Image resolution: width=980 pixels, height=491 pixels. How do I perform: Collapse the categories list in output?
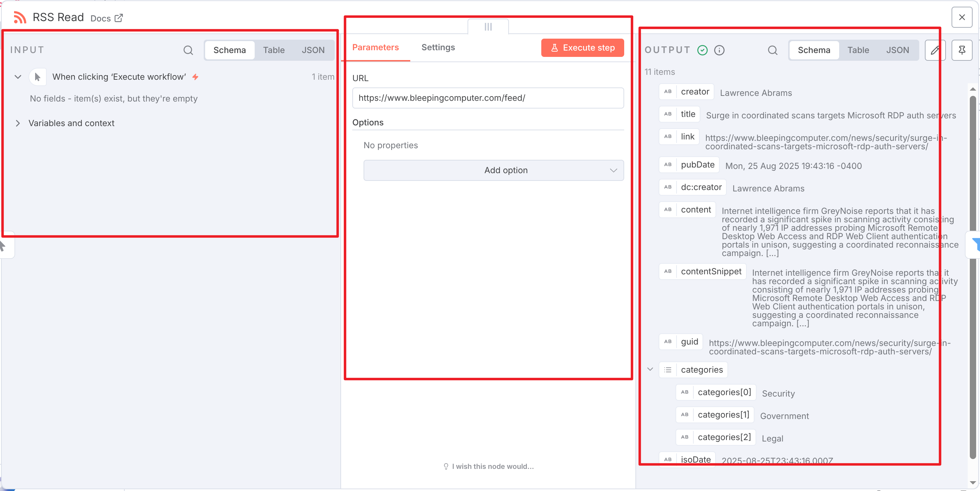tap(650, 369)
